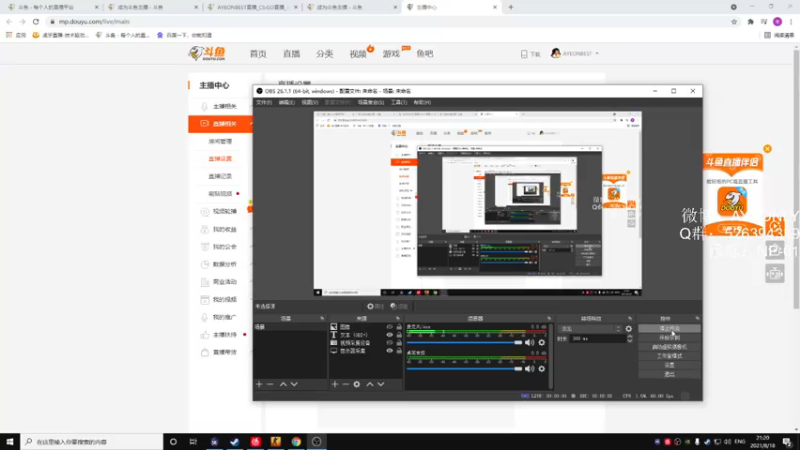Toggle lock on 显示器采集 source
The width and height of the screenshot is (800, 450).
399,351
